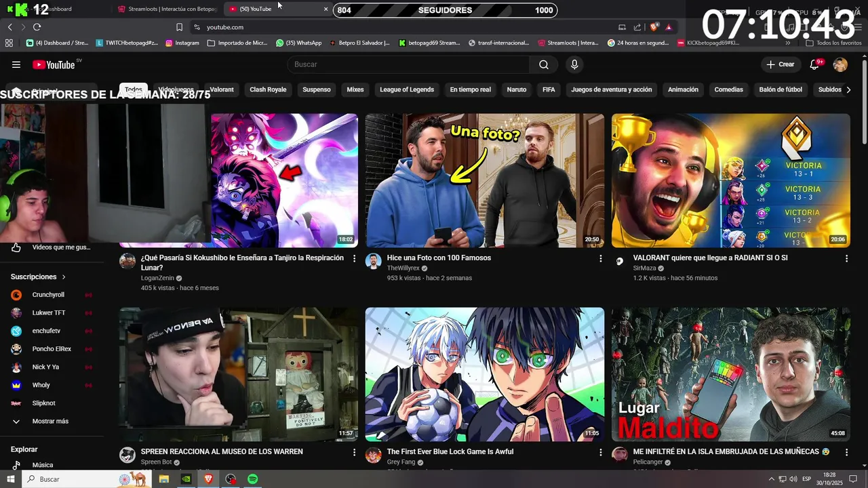This screenshot has width=868, height=488.
Task: Click the Grey Fang channel avatar
Action: (x=374, y=455)
